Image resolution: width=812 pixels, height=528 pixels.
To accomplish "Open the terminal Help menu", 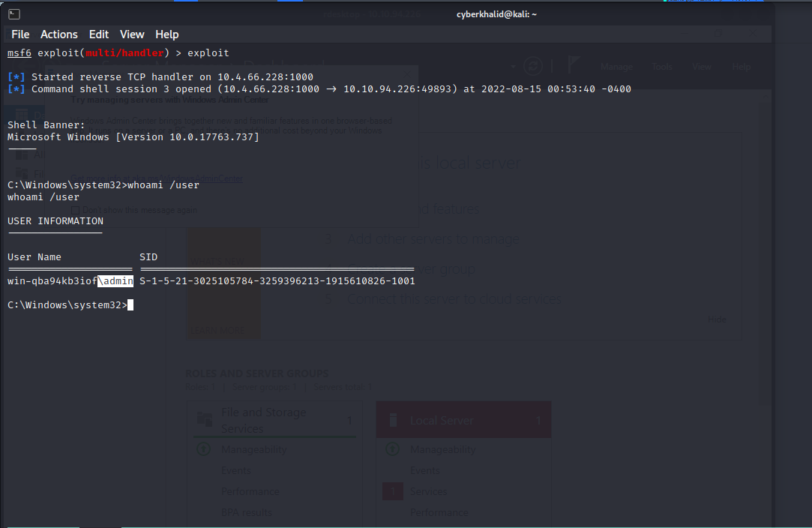I will click(x=166, y=34).
